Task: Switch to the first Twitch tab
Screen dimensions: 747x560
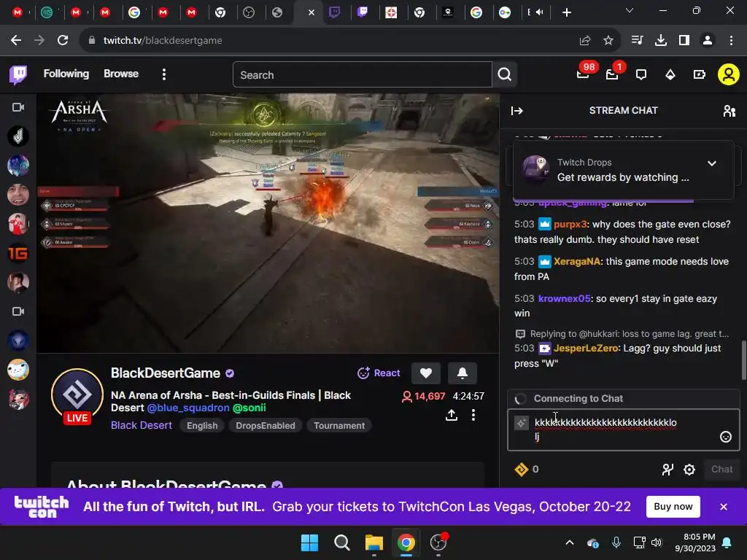Action: click(334, 12)
